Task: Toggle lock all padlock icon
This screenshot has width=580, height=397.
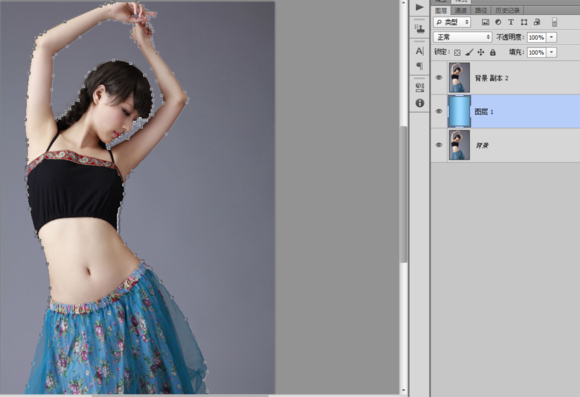Action: click(x=493, y=53)
